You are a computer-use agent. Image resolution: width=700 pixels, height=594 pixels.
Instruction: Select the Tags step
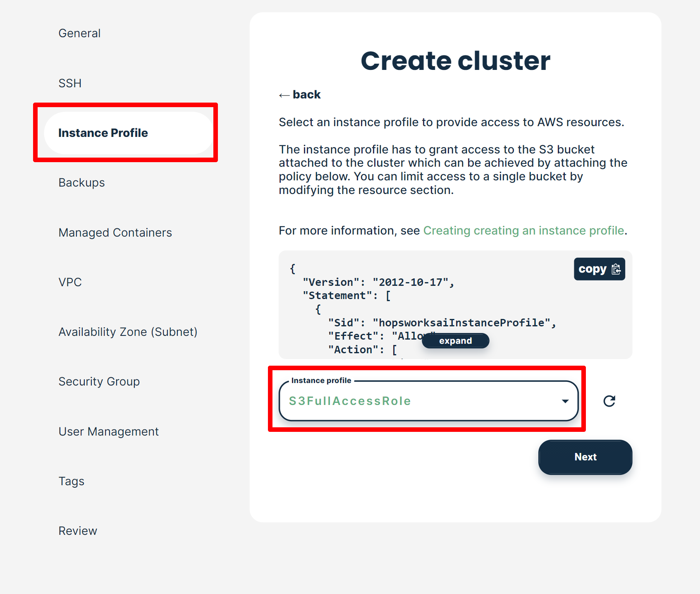pos(71,481)
